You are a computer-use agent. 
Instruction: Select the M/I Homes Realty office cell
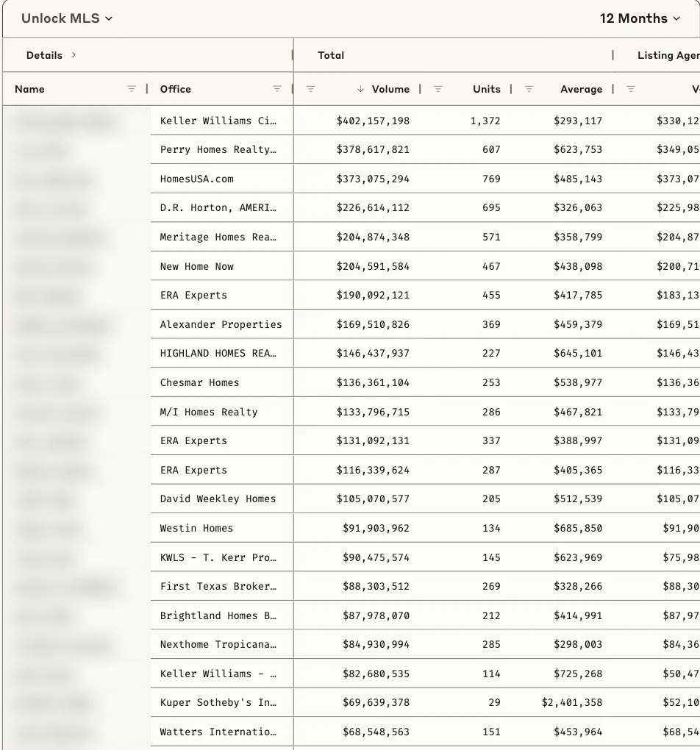(222, 411)
